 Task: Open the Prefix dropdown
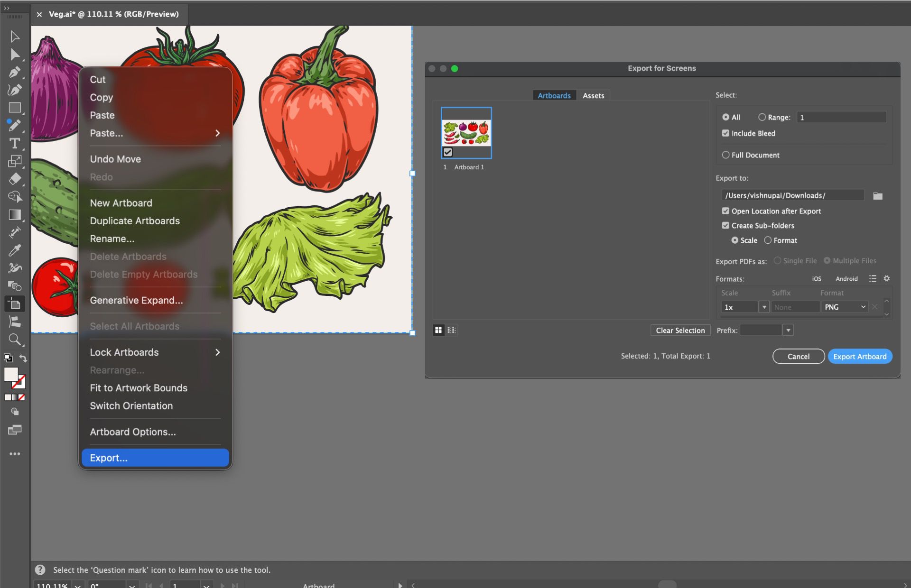pyautogui.click(x=788, y=330)
